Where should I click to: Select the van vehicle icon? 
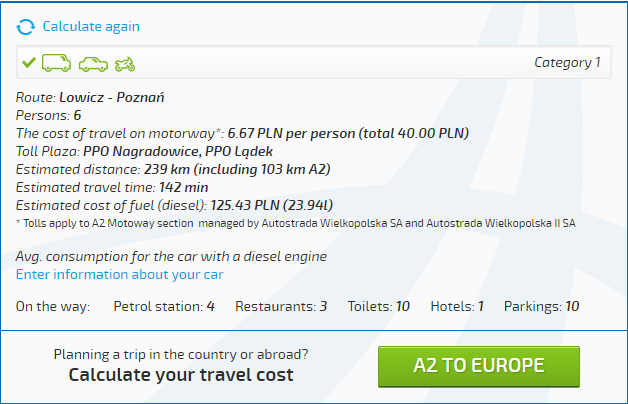click(x=56, y=63)
